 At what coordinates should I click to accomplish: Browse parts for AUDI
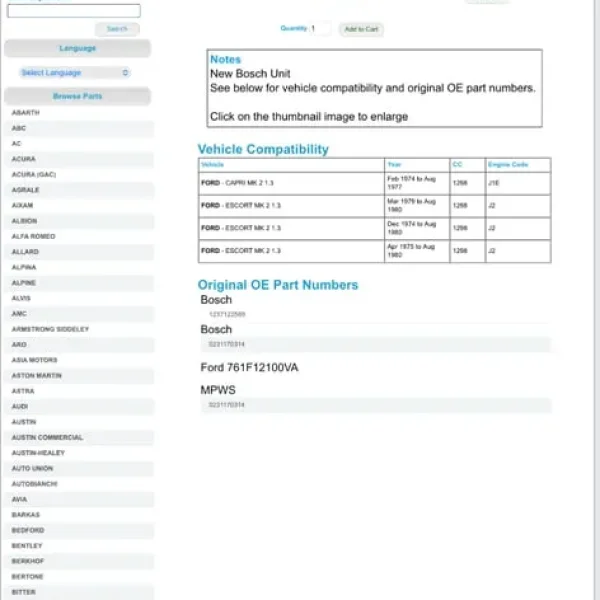pyautogui.click(x=20, y=406)
